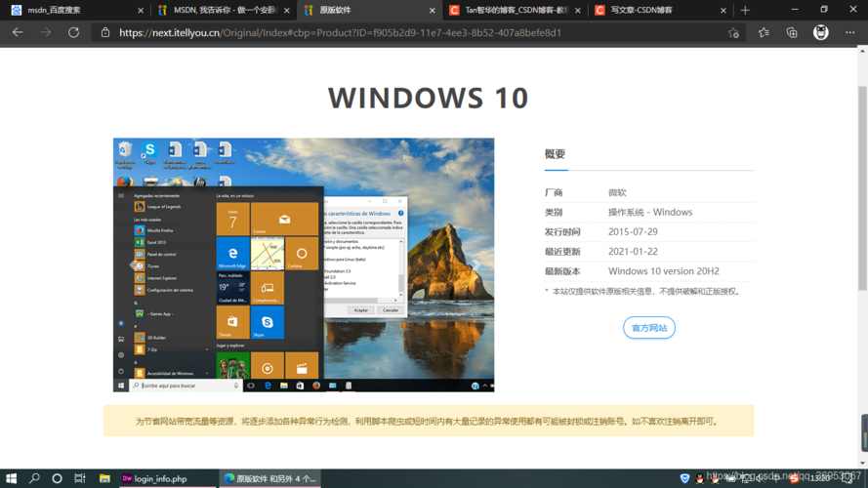Click the yellow bandwidth notice banner
868x488 pixels.
429,421
